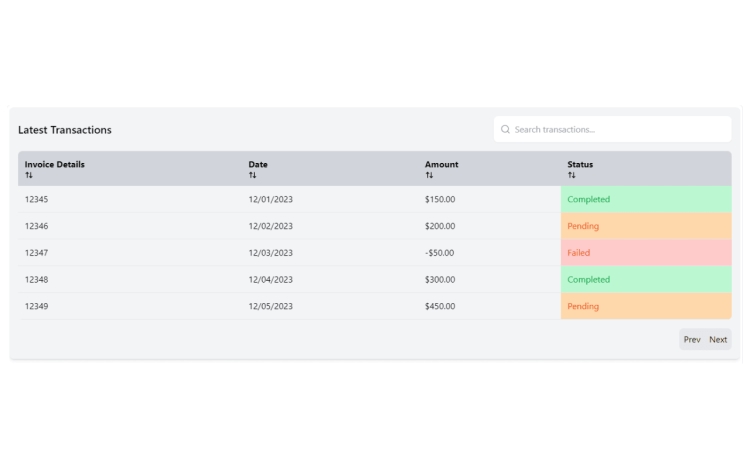Go to the previous page with Prev

pos(692,339)
